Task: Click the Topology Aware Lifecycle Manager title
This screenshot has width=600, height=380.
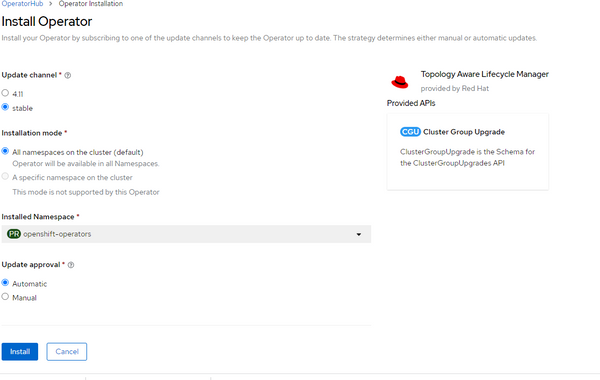Action: click(484, 74)
